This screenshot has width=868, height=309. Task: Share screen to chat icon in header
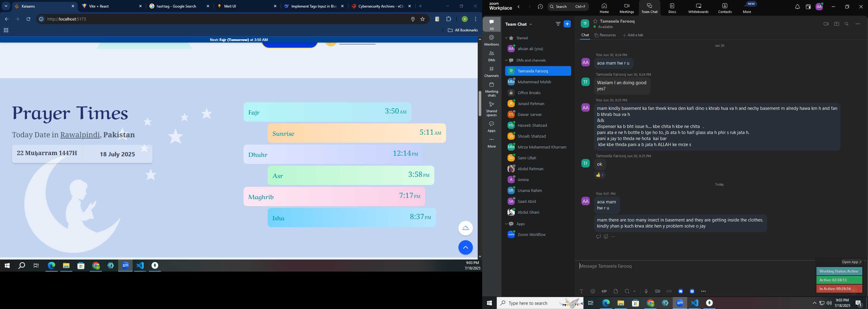point(836,24)
